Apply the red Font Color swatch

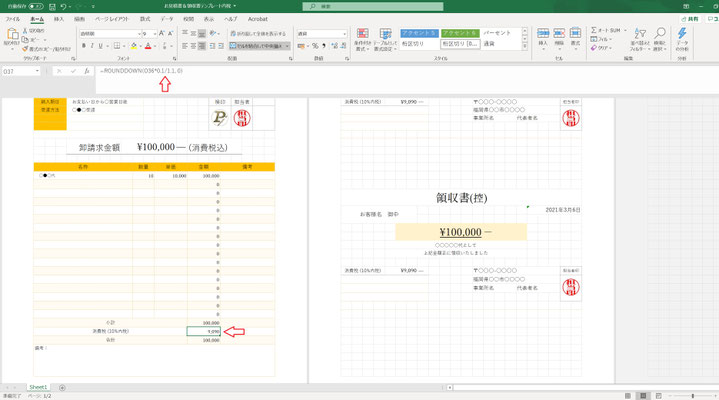click(148, 46)
